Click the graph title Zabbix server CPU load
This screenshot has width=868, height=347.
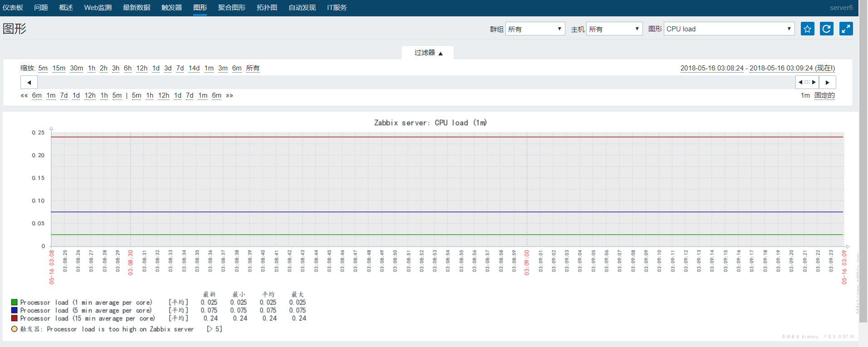point(430,123)
